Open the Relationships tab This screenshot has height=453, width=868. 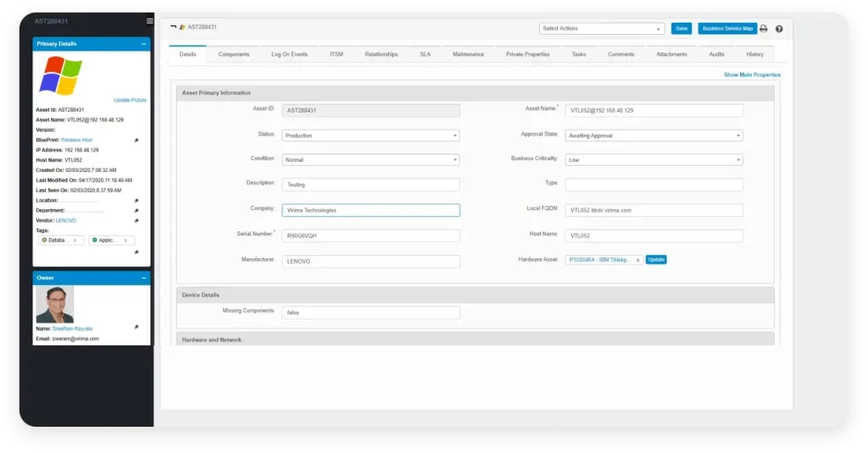click(x=381, y=54)
